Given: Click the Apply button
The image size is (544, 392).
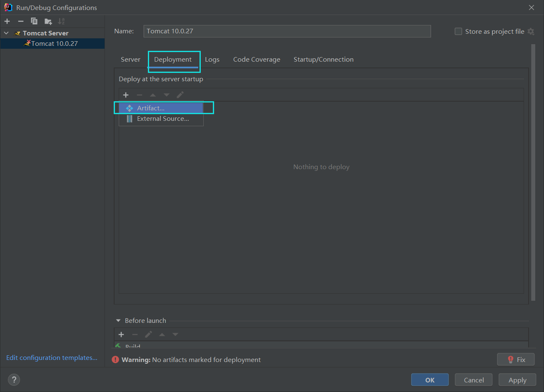Looking at the screenshot, I should pos(517,380).
